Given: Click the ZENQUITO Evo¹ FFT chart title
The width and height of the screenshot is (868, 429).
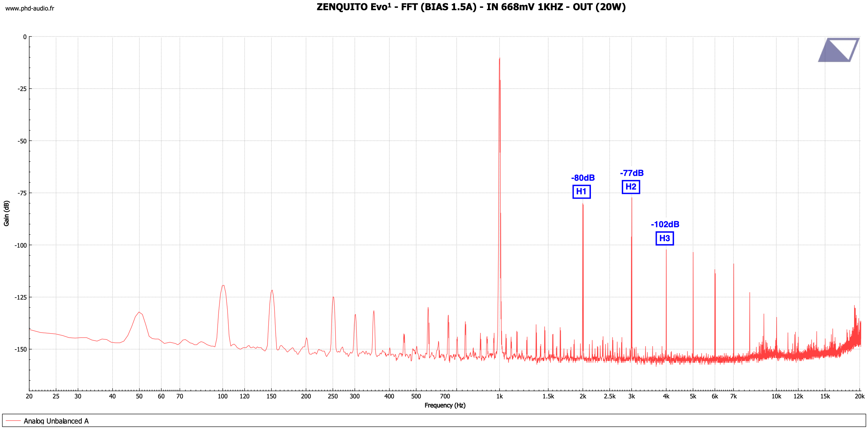Looking at the screenshot, I should [x=471, y=7].
